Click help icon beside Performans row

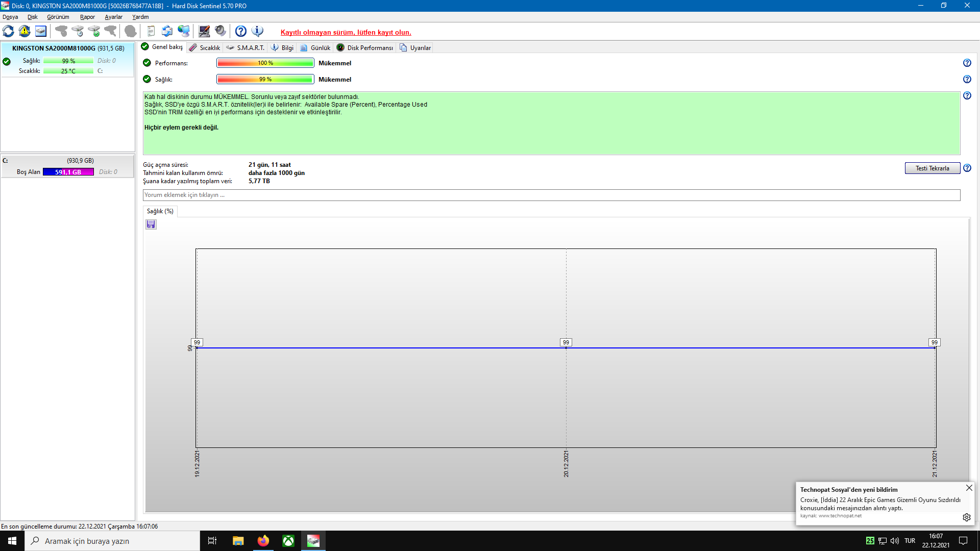click(967, 63)
